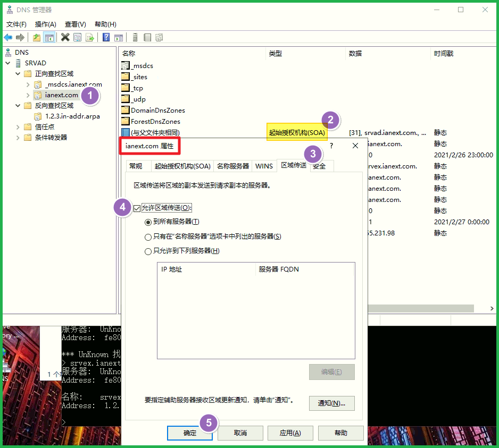Select the _udp folder icon in the list
This screenshot has width=499, height=448.
coord(126,99)
